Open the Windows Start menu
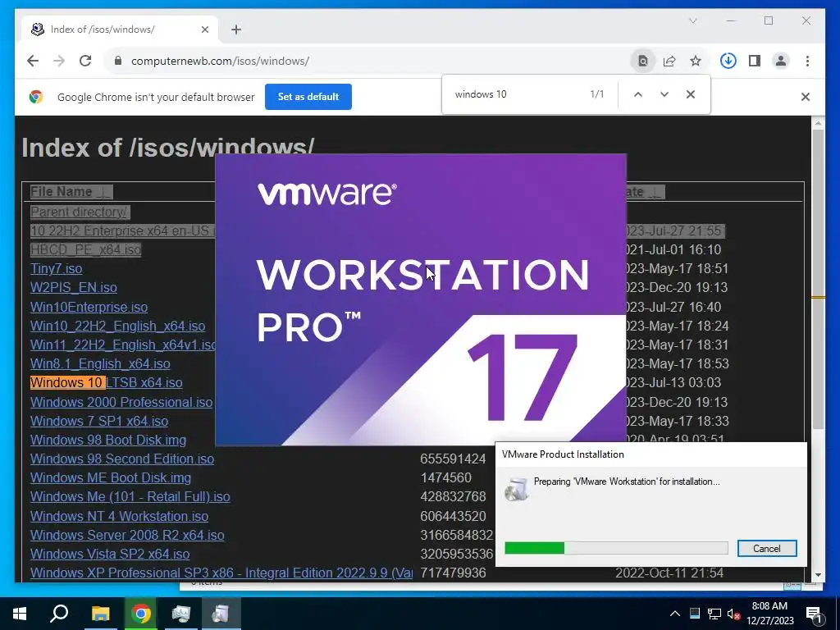The height and width of the screenshot is (630, 840). (x=20, y=614)
